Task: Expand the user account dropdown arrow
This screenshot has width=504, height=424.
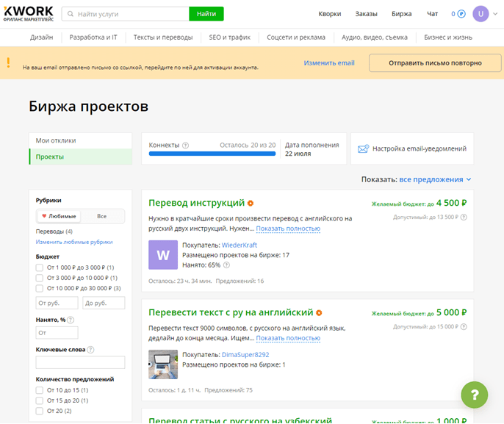Action: [x=495, y=14]
